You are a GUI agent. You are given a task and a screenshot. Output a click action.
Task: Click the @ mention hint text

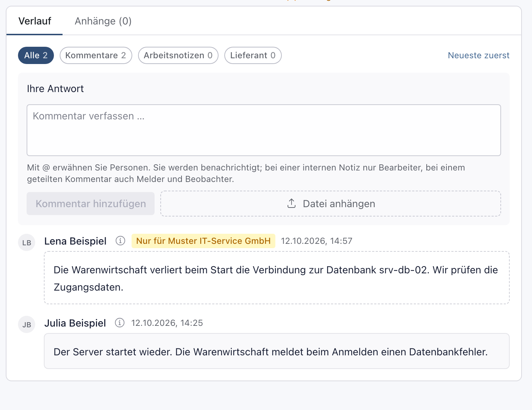tap(246, 173)
